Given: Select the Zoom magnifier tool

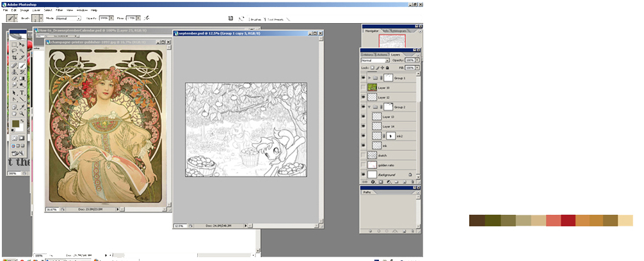Looking at the screenshot, I should click(22, 114).
